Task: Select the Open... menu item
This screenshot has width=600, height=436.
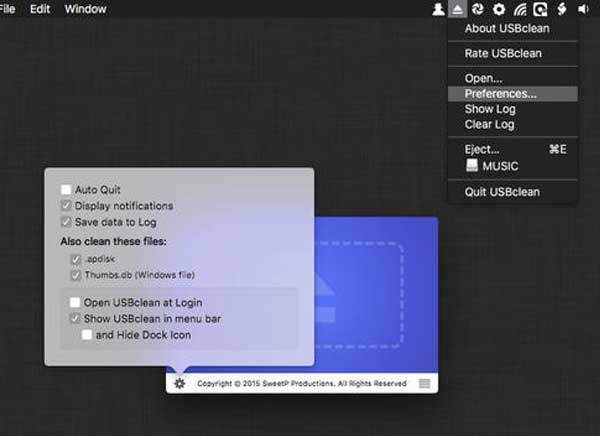Action: coord(513,78)
